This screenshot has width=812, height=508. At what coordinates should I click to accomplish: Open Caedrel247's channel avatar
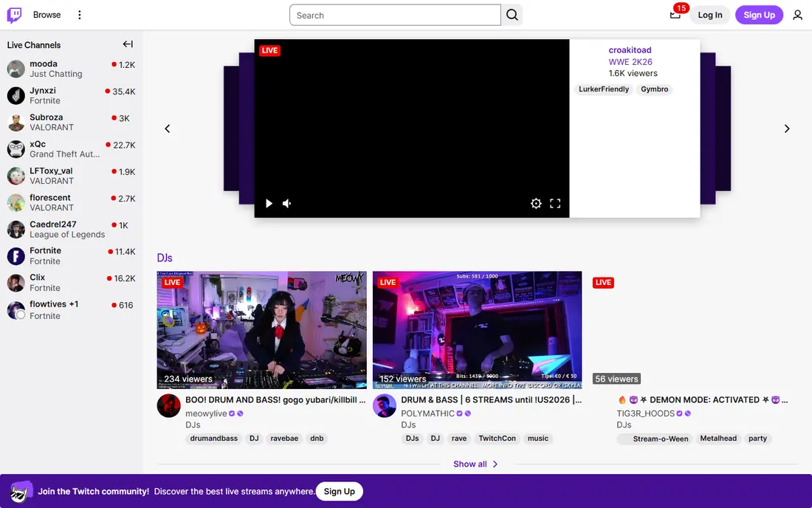click(16, 230)
